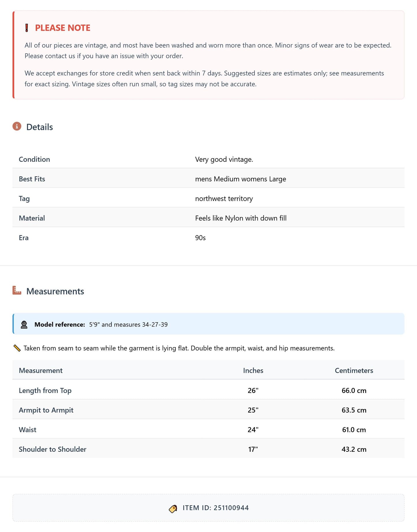Click the Measurements ruler icon
The image size is (417, 532).
point(17,290)
